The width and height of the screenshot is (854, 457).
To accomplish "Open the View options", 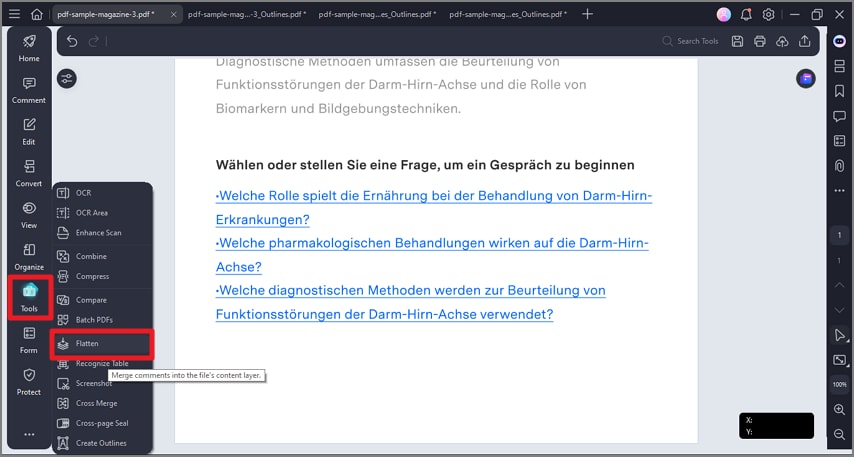I will click(29, 215).
